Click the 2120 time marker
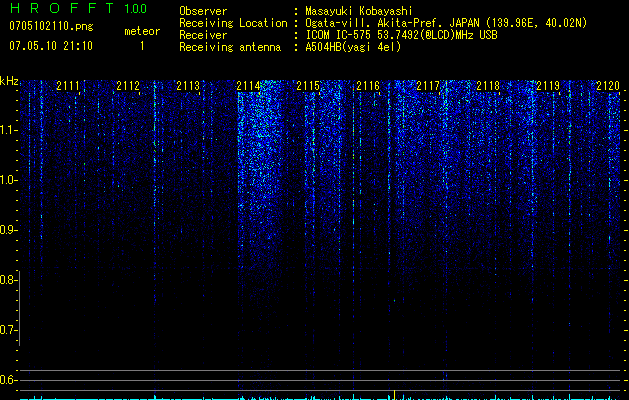The width and height of the screenshot is (629, 400). [608, 85]
